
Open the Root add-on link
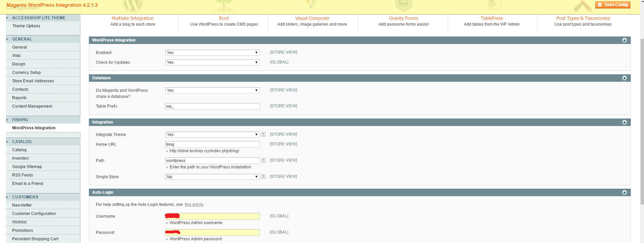tap(224, 18)
